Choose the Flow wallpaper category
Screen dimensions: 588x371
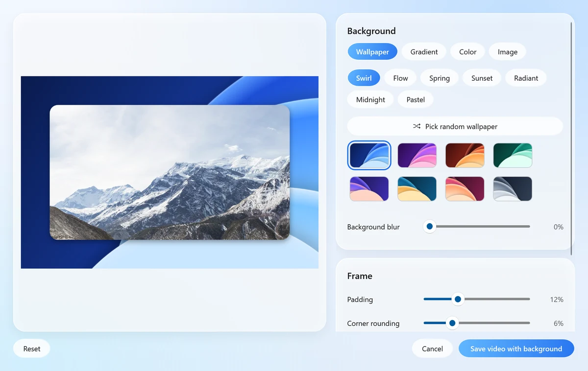400,78
